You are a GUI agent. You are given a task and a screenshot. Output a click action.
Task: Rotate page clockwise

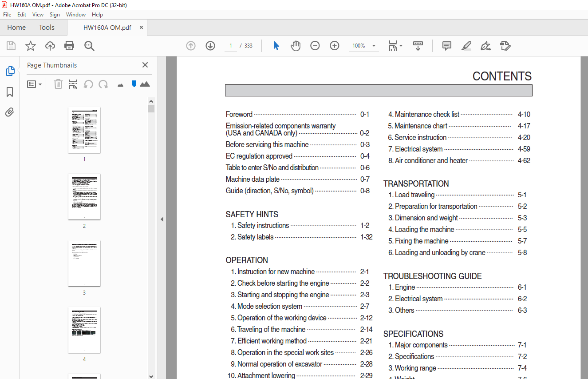click(103, 84)
